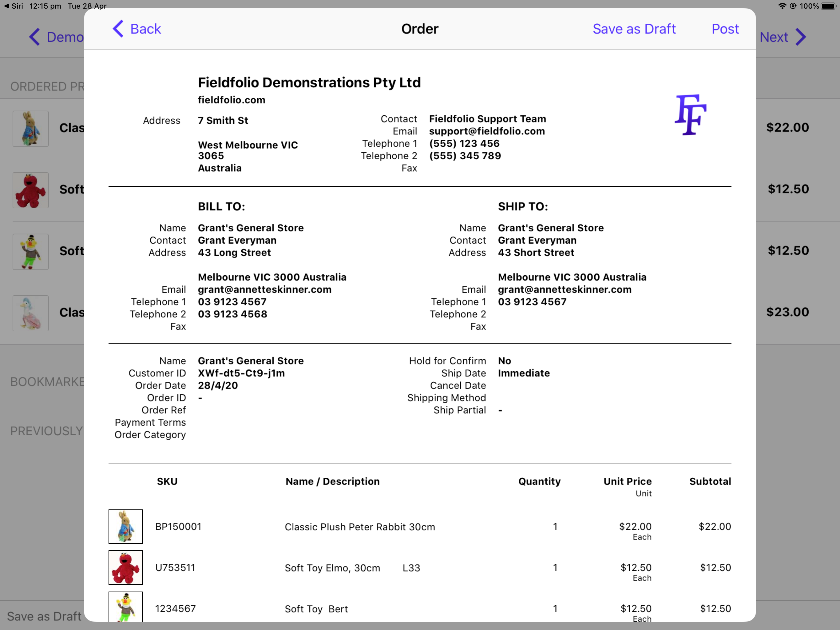Click the Unit Price column header
The height and width of the screenshot is (630, 840).
[627, 481]
